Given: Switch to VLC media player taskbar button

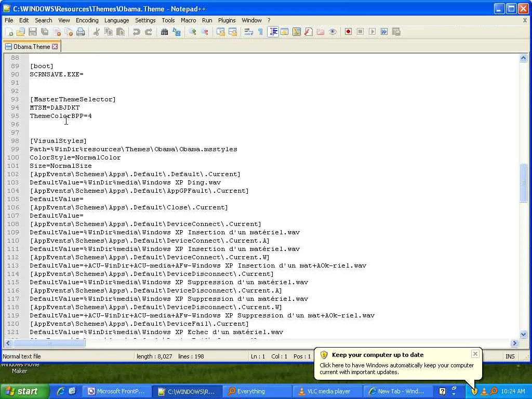Looking at the screenshot, I should (328, 391).
